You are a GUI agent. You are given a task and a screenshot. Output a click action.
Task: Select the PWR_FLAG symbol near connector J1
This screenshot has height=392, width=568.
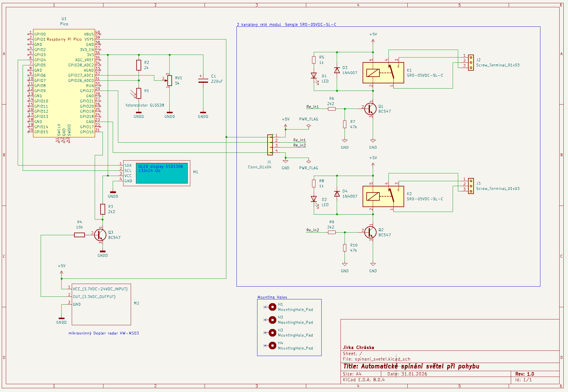309,125
